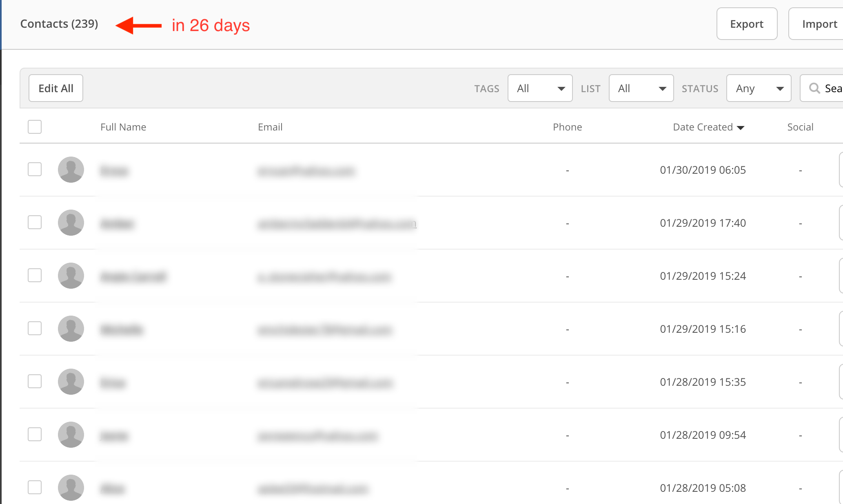Click the Import button

(x=819, y=24)
